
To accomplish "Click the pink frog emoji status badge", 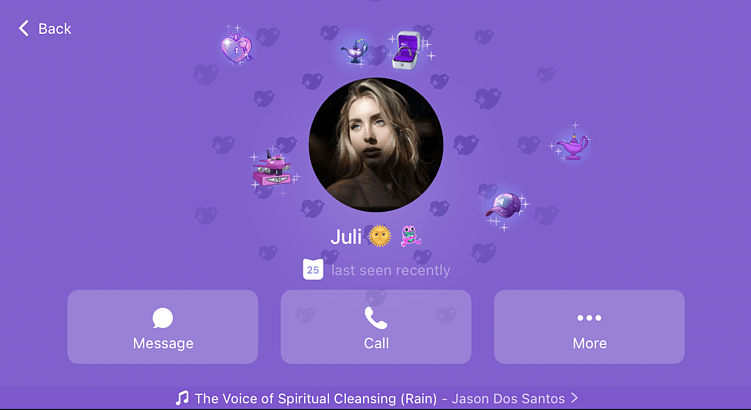I will coord(410,236).
